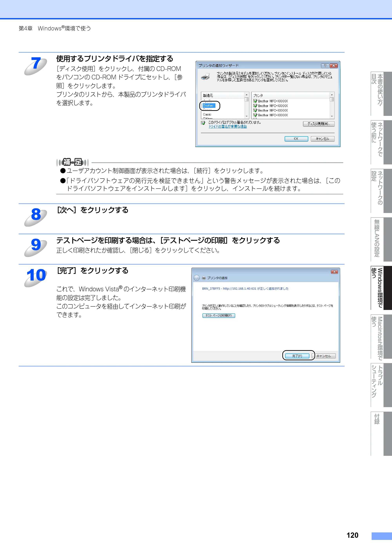Image resolution: width=392 pixels, height=555 pixels.
Task: Click OK in the printer wizard dialog
Action: click(x=296, y=139)
